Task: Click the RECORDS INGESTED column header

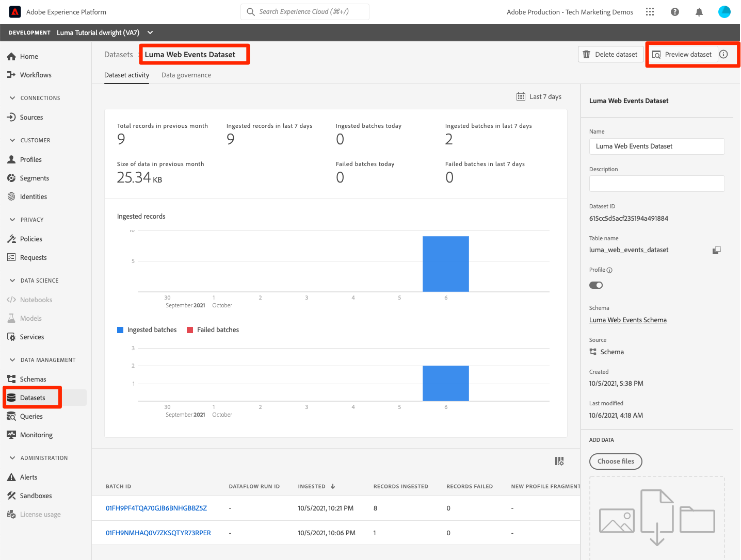Action: click(401, 486)
